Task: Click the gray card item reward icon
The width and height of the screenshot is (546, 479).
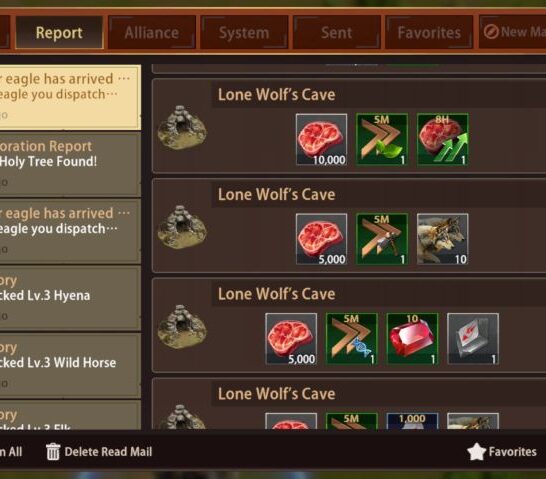Action: (x=473, y=339)
